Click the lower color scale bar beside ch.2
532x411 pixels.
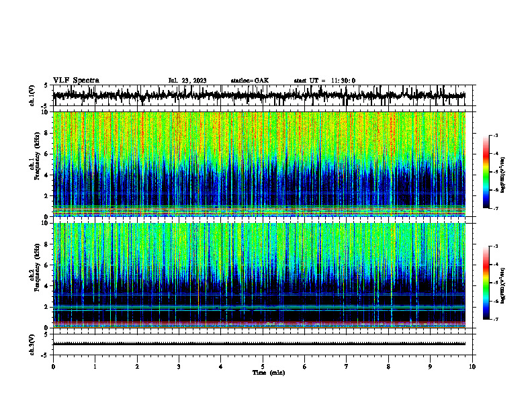pyautogui.click(x=486, y=283)
